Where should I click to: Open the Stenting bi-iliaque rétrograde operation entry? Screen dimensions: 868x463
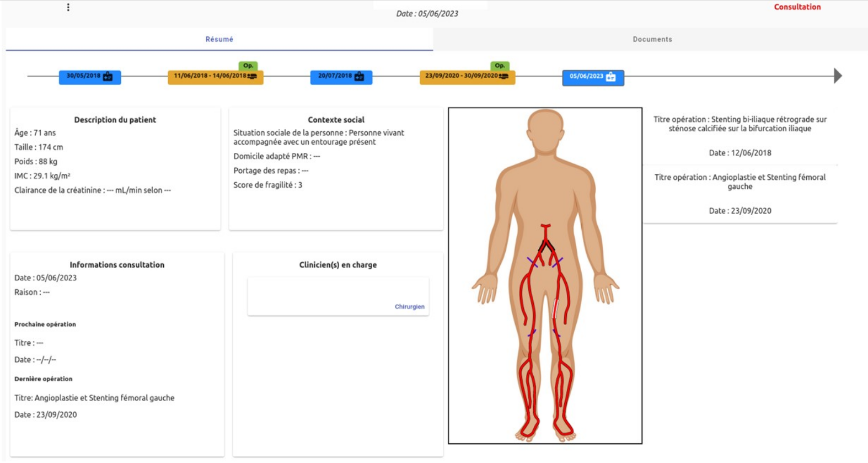click(740, 136)
